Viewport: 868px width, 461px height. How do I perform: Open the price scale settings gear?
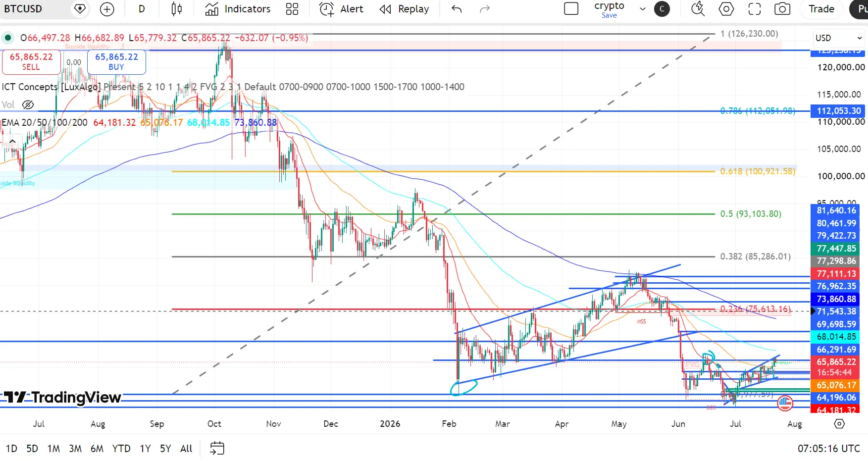pyautogui.click(x=839, y=424)
